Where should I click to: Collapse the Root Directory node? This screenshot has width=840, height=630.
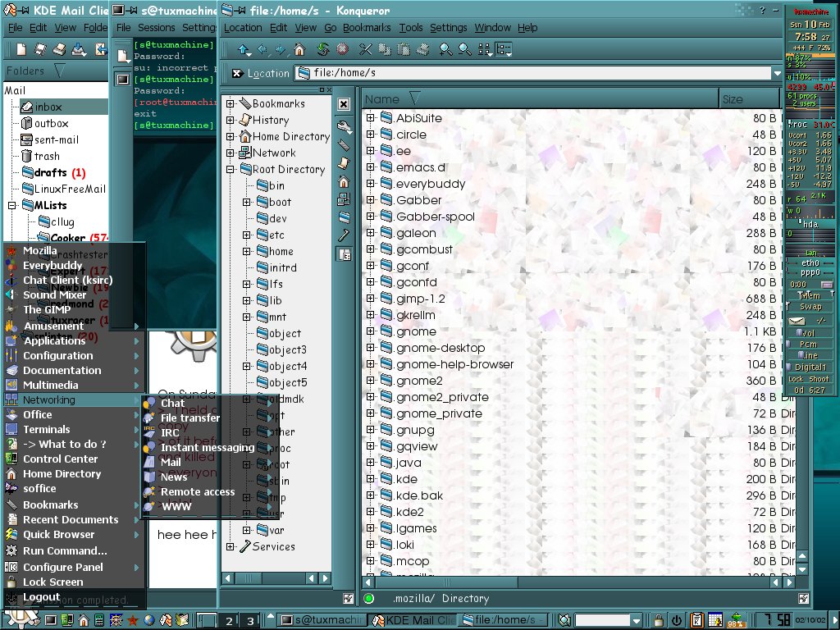231,169
